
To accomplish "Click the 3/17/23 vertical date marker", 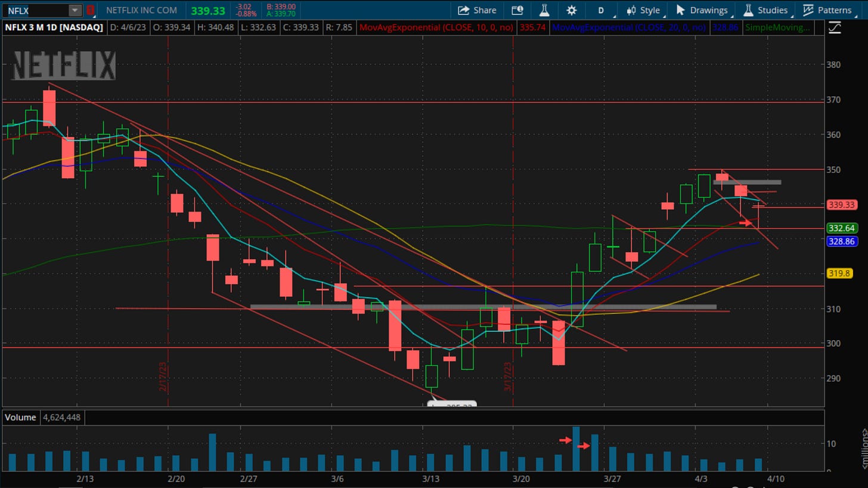I will point(508,377).
